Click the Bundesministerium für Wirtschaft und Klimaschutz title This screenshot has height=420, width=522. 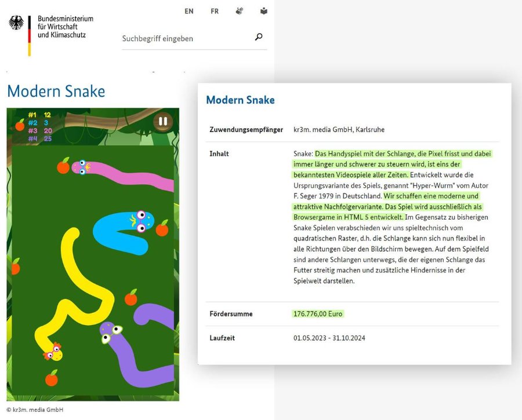pyautogui.click(x=65, y=27)
